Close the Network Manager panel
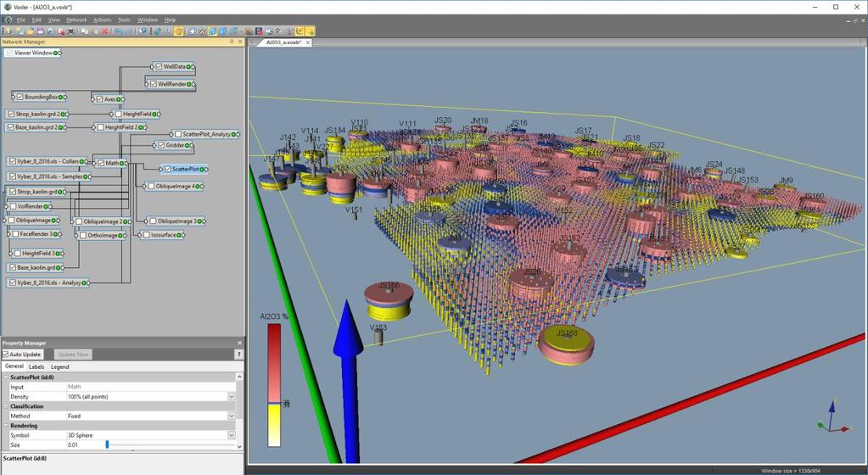 [x=239, y=42]
